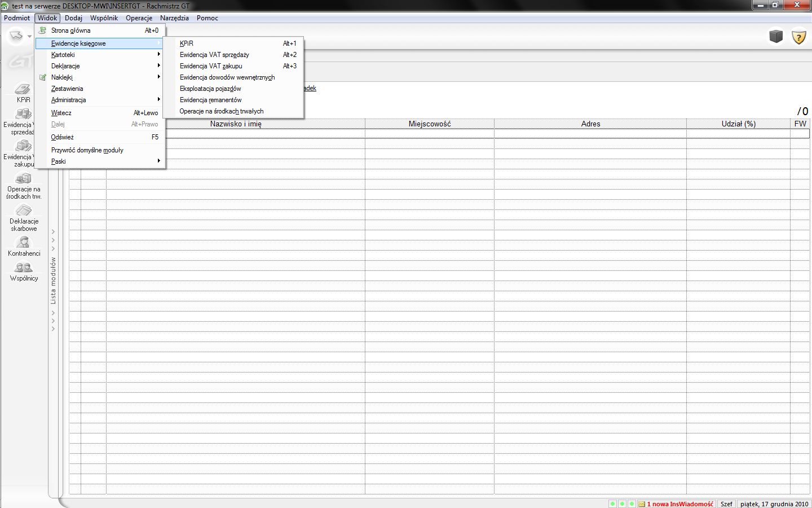Open the navigation arrow history dropdown
This screenshot has width=812, height=508.
[29, 37]
